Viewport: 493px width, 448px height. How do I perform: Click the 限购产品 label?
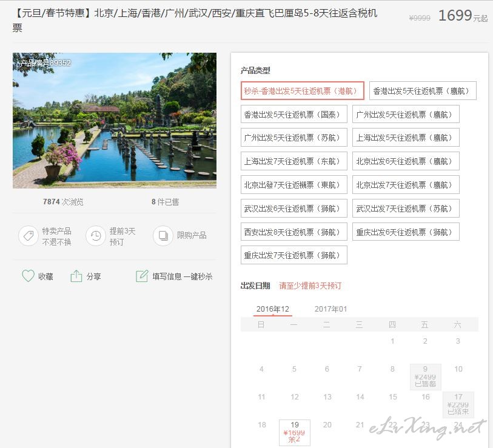click(192, 235)
